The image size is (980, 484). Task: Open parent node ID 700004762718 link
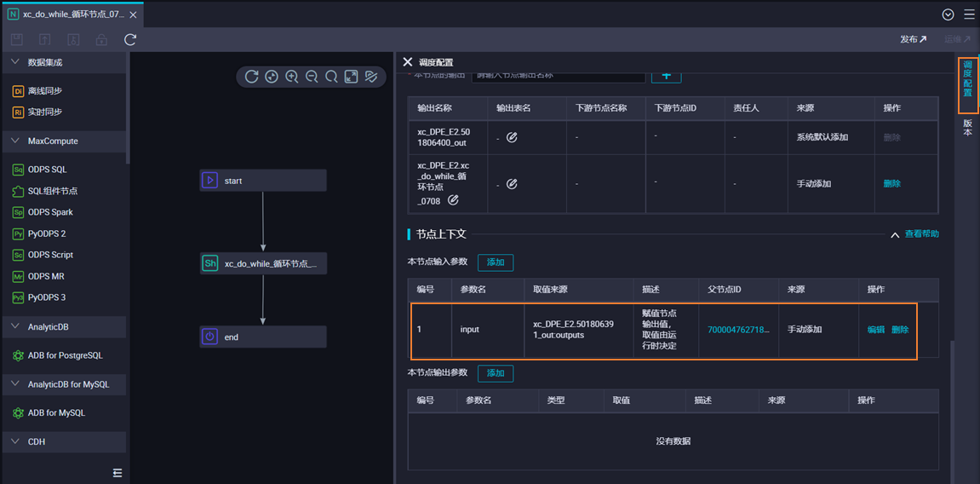[x=737, y=330]
